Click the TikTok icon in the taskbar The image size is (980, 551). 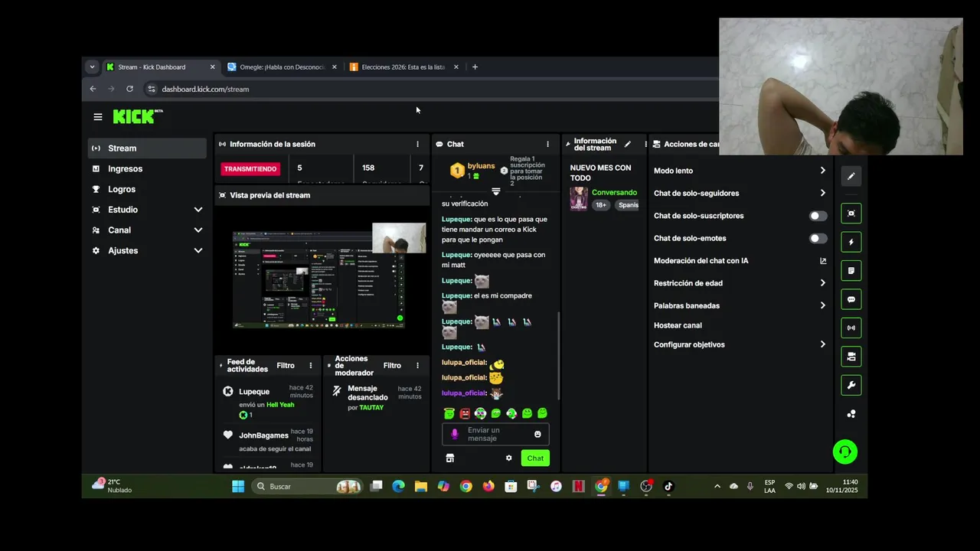[668, 486]
